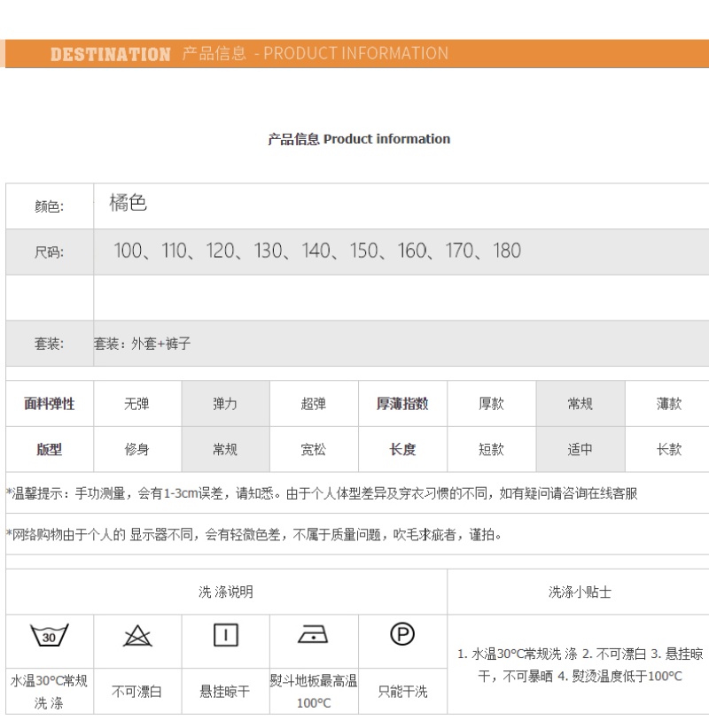Click the 橘色 color value
The height and width of the screenshot is (728, 709).
pyautogui.click(x=128, y=204)
